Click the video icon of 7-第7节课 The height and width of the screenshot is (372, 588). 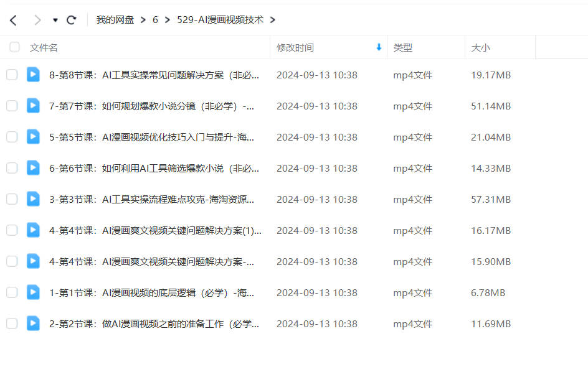(33, 106)
